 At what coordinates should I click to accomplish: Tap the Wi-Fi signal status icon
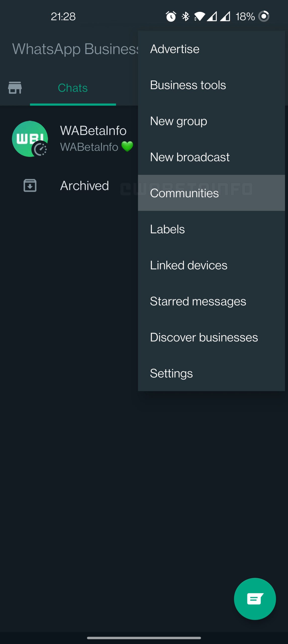click(200, 17)
